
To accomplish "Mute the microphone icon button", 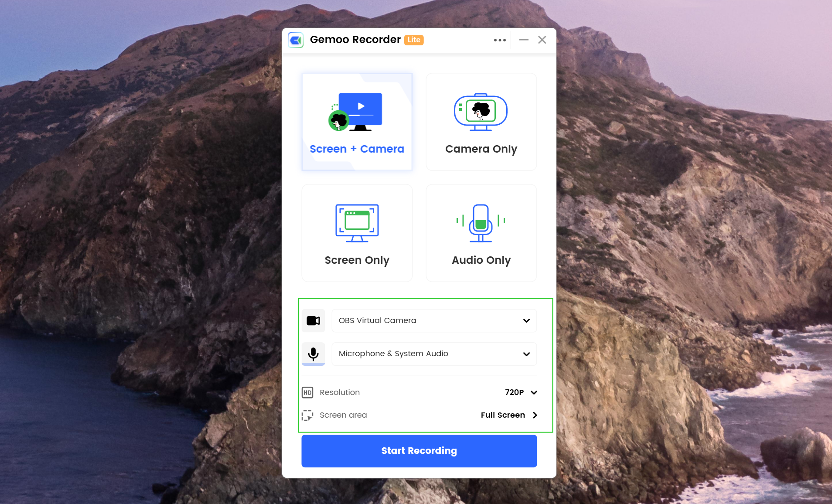I will 313,354.
